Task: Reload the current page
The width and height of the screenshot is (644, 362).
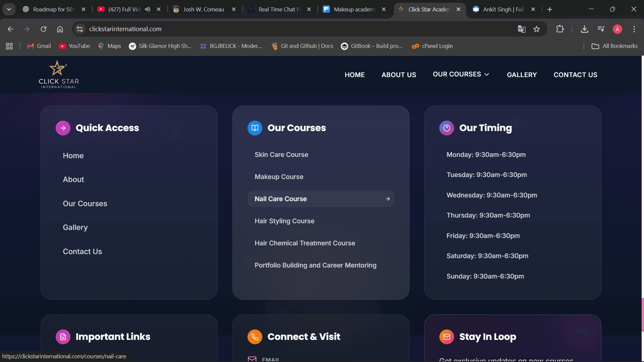Action: [x=44, y=29]
